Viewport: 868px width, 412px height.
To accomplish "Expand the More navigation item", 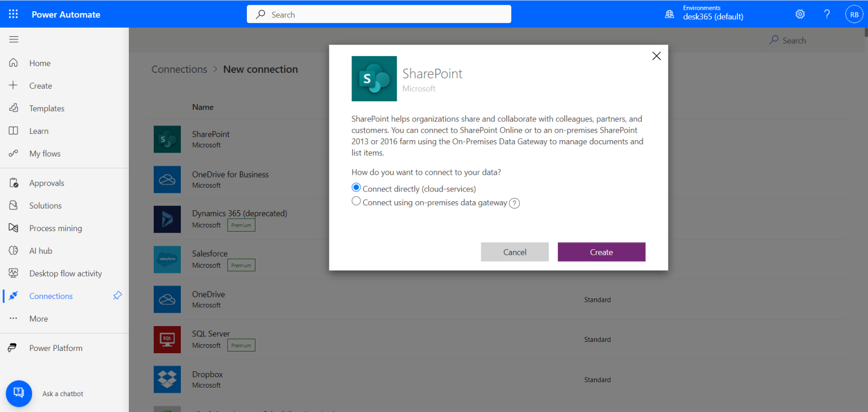I will 38,319.
